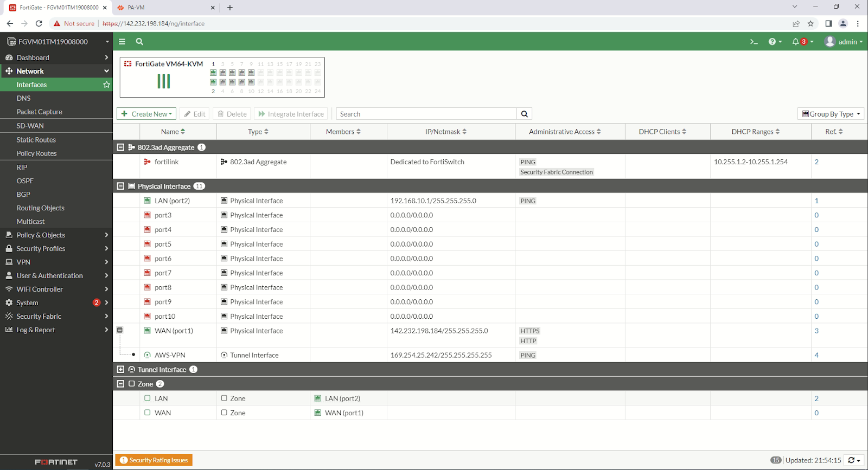Click the share page icon in the address bar

click(796, 23)
